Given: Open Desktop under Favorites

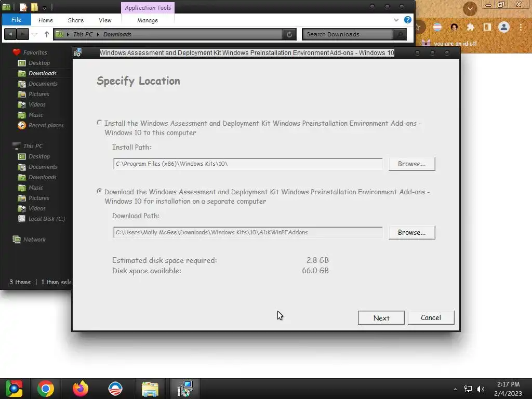Looking at the screenshot, I should (39, 63).
